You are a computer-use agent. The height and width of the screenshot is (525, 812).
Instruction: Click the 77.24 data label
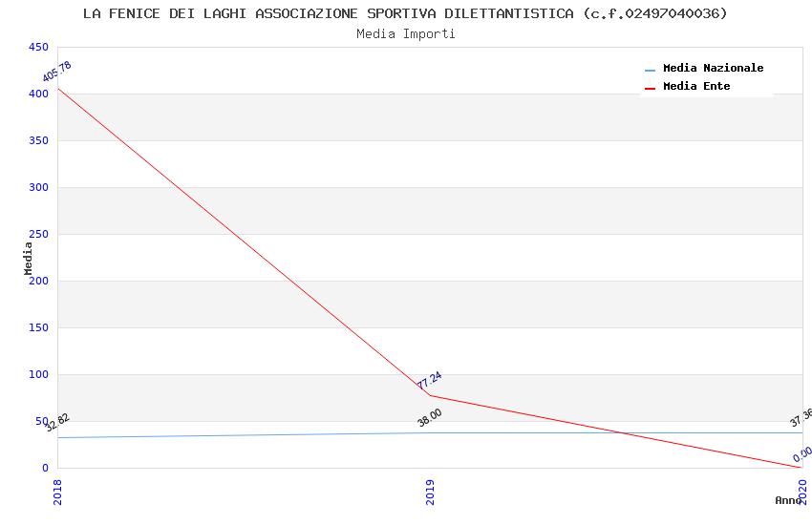429,380
